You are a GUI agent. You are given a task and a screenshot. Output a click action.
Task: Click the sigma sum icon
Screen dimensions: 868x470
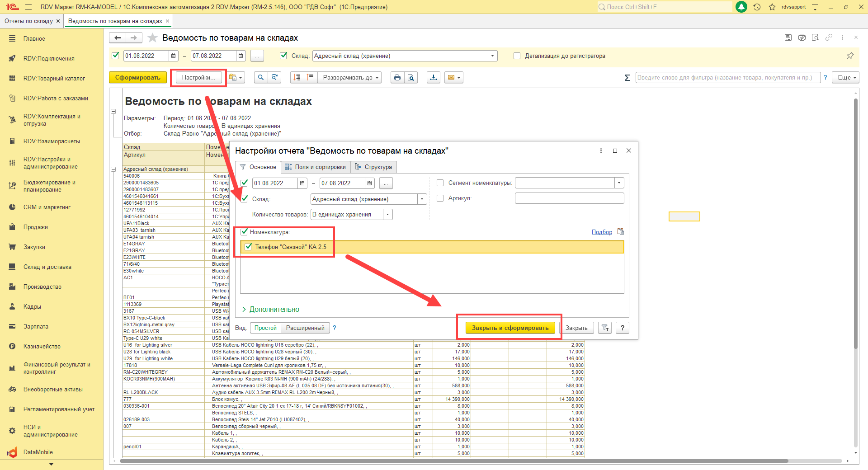click(627, 78)
